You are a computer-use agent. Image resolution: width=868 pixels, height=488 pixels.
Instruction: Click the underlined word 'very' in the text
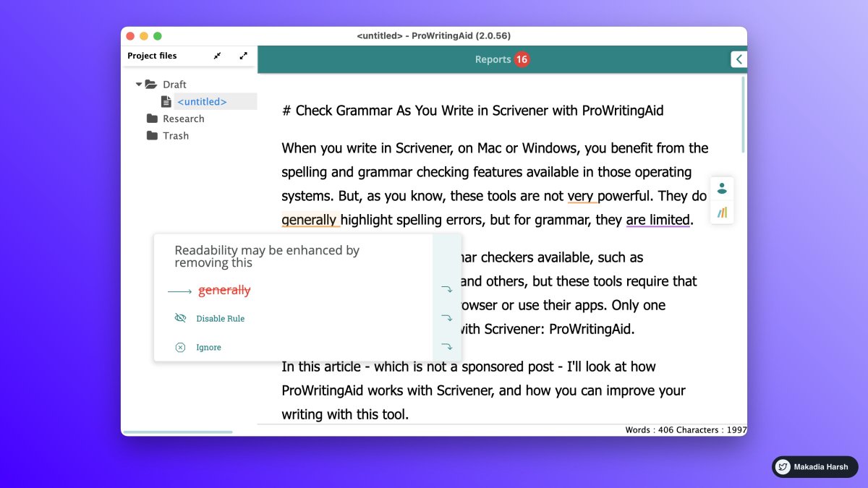pyautogui.click(x=580, y=196)
